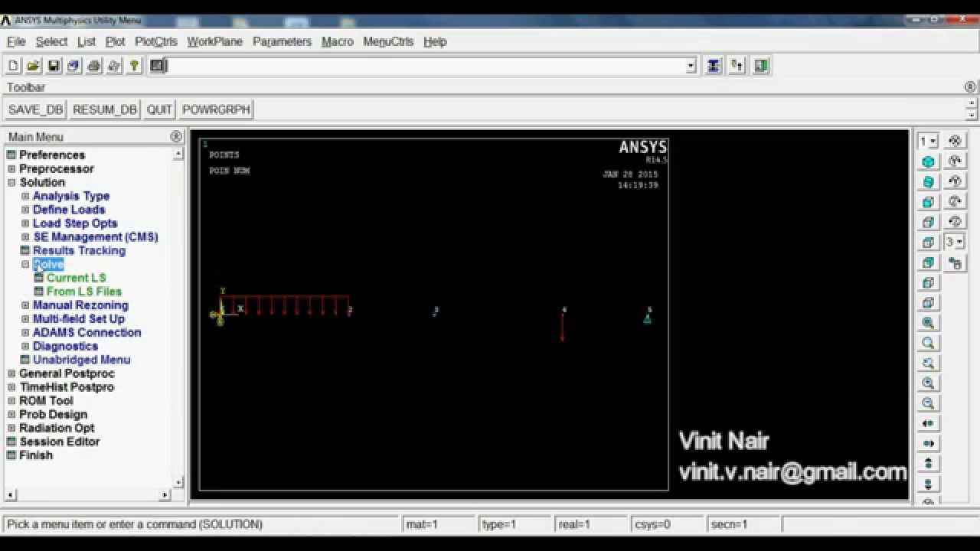The height and width of the screenshot is (551, 980).
Task: Open the Pan-Zoom-Rotate dialog icon
Action: (73, 66)
